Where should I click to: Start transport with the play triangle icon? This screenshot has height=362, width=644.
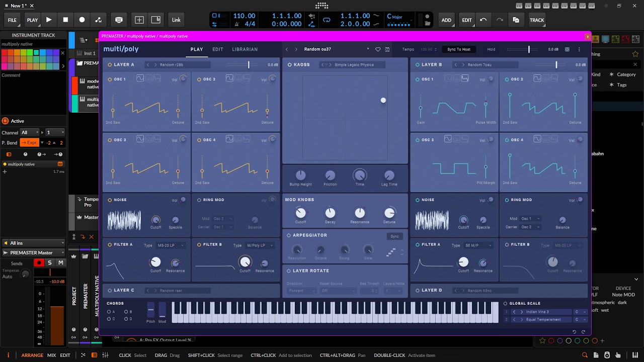(x=49, y=20)
